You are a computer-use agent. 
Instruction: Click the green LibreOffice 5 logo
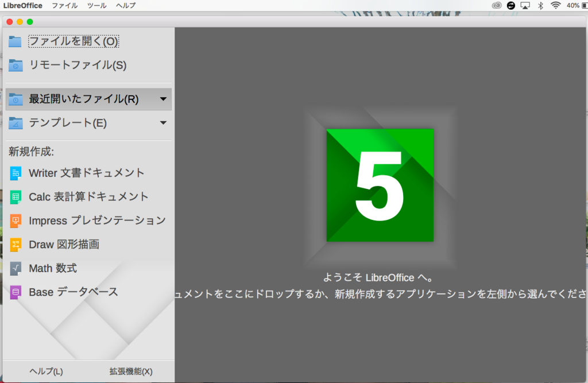coord(380,185)
